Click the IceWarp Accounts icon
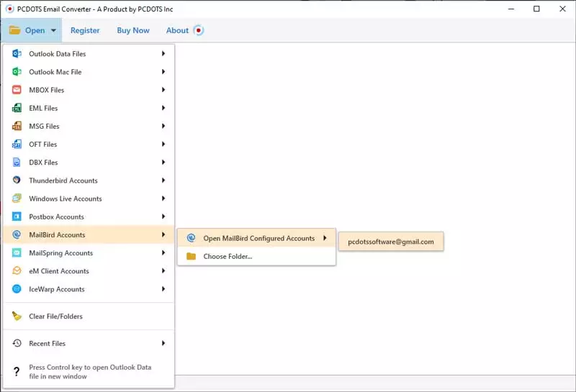576x392 pixels. coord(17,289)
